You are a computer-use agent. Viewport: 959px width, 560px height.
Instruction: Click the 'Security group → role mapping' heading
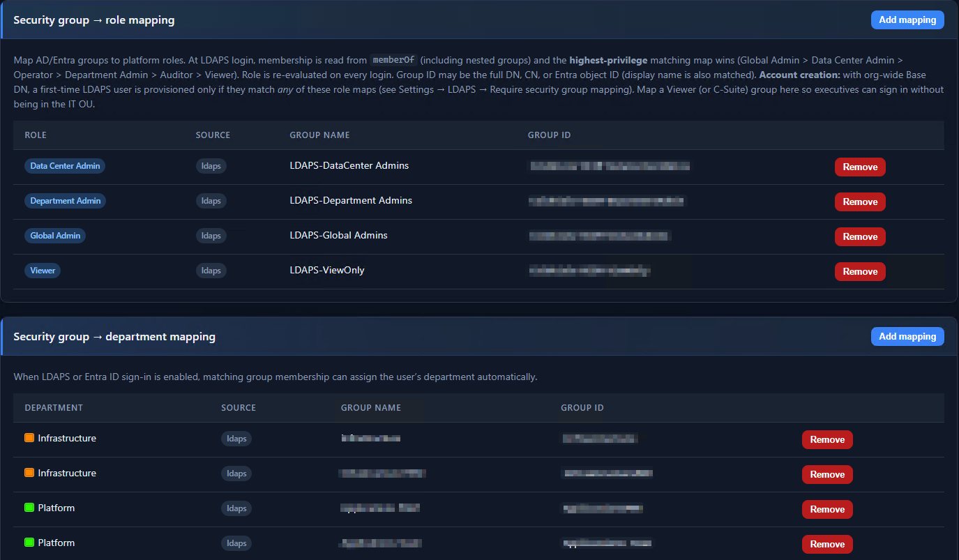(94, 20)
